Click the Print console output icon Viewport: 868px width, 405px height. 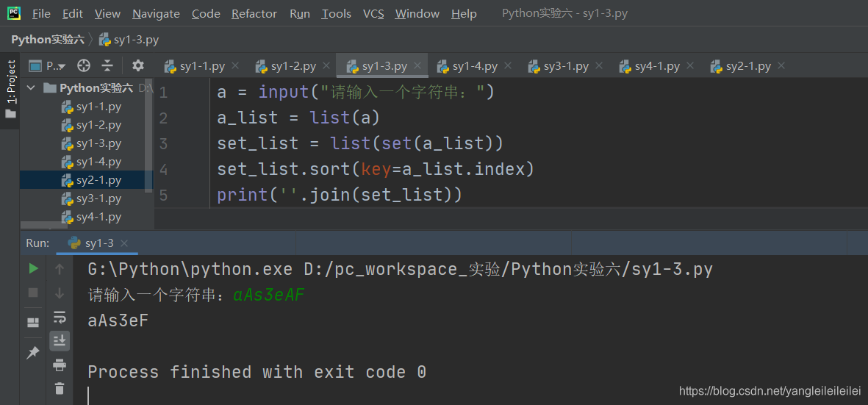point(60,365)
